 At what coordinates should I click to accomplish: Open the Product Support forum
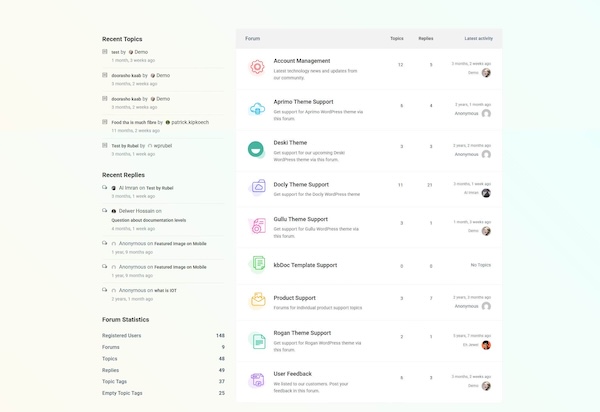point(294,298)
